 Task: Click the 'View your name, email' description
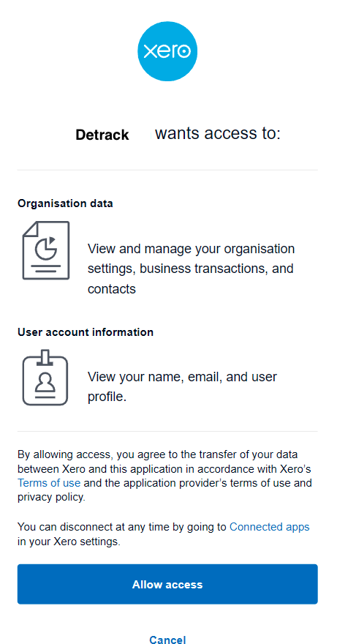click(x=182, y=386)
